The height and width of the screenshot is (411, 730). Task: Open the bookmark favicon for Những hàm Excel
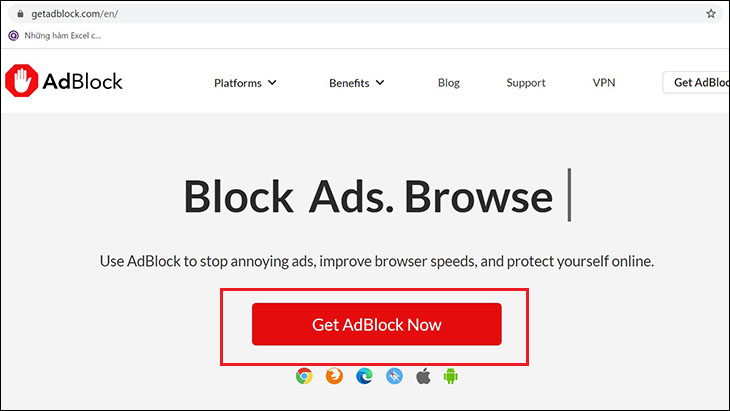click(14, 35)
